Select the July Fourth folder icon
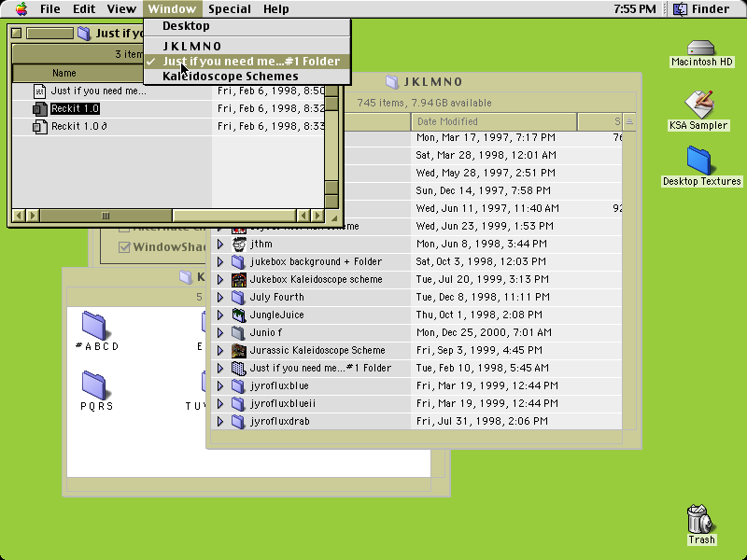The width and height of the screenshot is (747, 560). 238,297
